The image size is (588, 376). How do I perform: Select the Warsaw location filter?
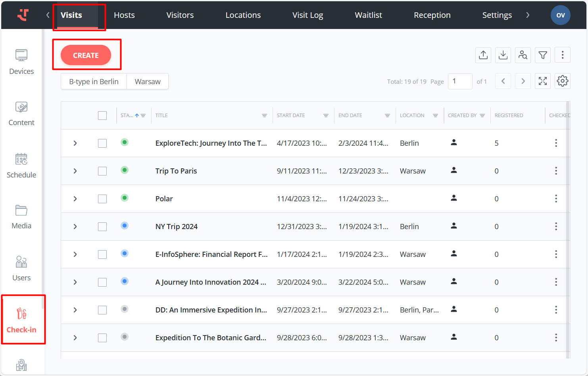148,81
